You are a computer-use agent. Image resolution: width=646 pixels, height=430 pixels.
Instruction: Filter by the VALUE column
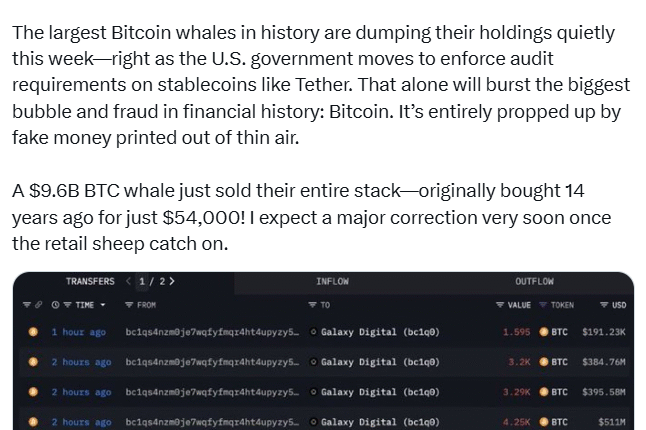pyautogui.click(x=500, y=305)
